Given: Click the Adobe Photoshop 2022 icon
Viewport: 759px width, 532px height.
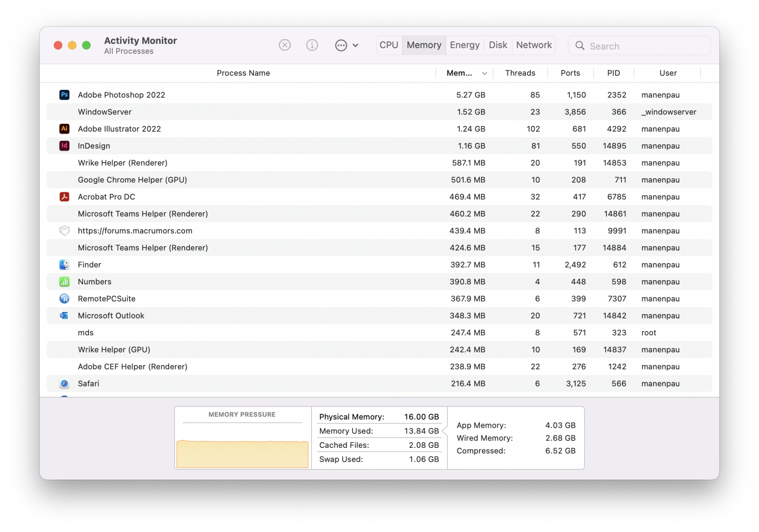Looking at the screenshot, I should 64,95.
